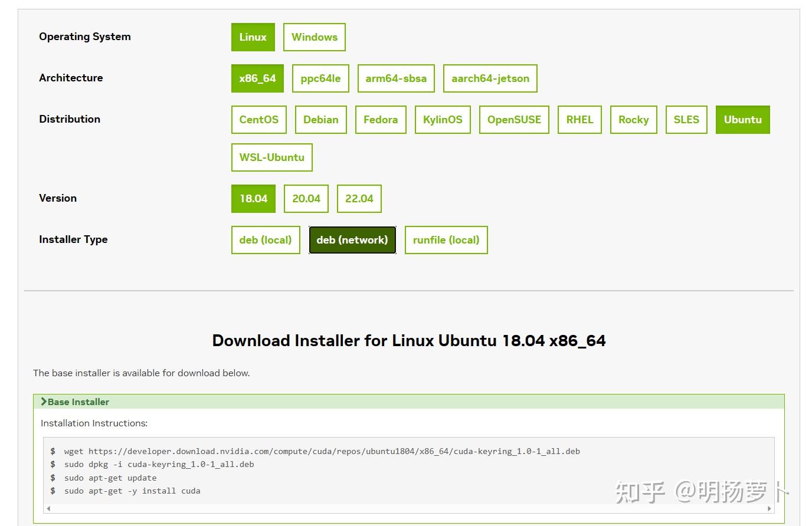Select the Debian distribution
The image size is (812, 526).
320,119
